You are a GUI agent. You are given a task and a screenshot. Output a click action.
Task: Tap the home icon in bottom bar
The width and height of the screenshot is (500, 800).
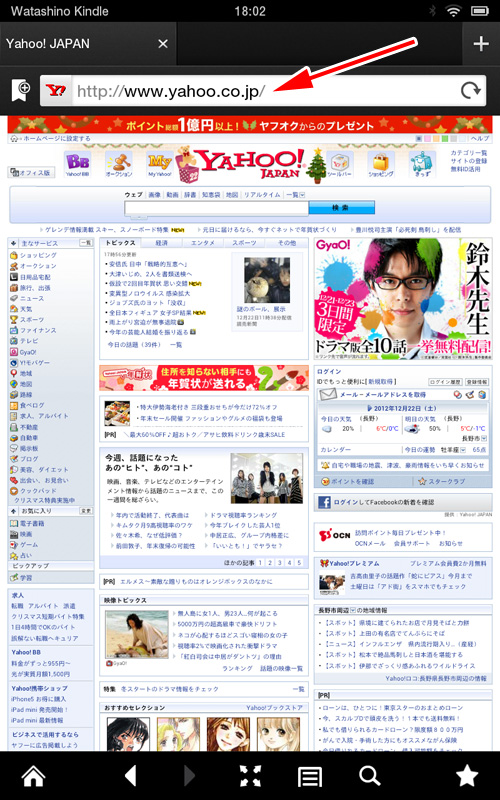tap(34, 776)
